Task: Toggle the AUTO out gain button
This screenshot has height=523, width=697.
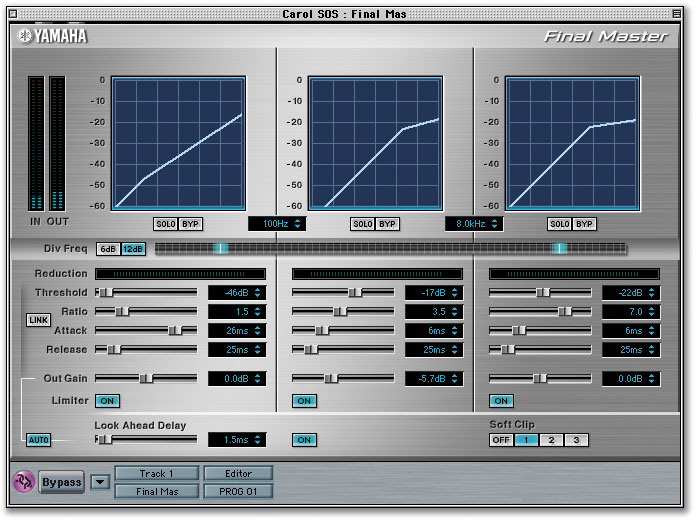Action: click(39, 440)
